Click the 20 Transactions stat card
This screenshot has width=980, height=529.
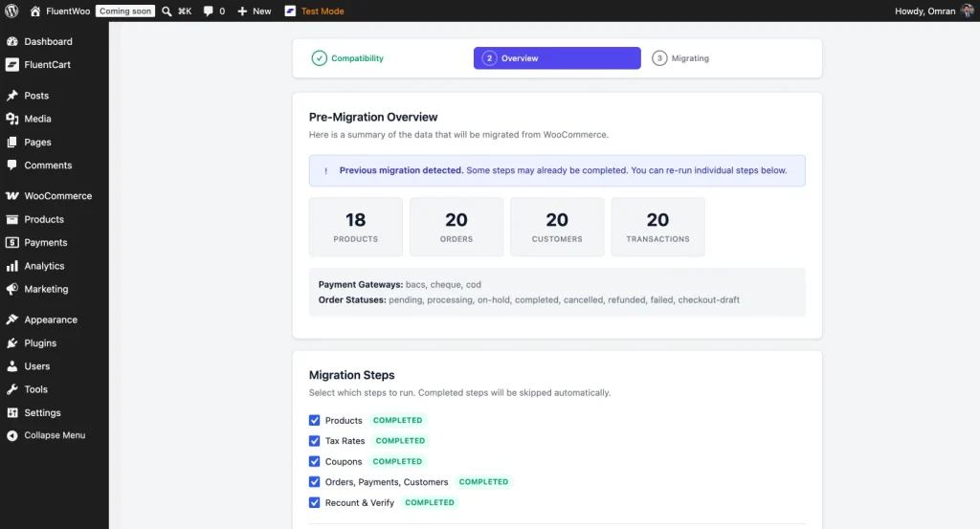[x=657, y=227]
